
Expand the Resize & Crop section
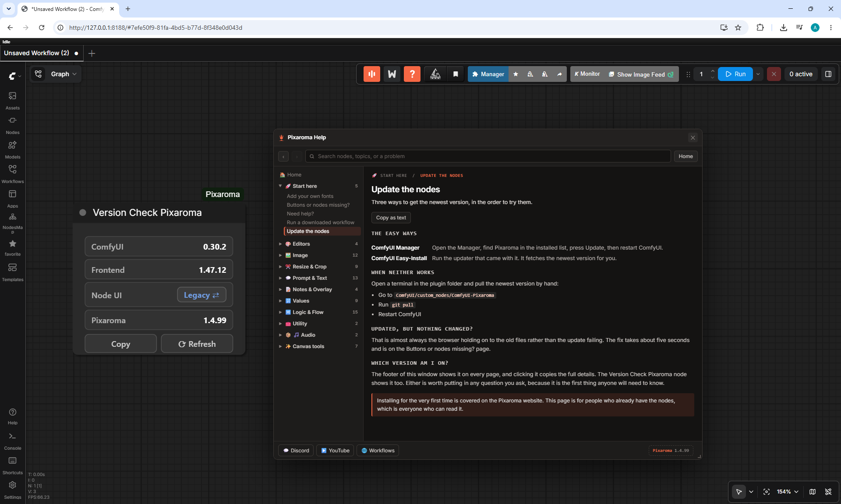[280, 267]
